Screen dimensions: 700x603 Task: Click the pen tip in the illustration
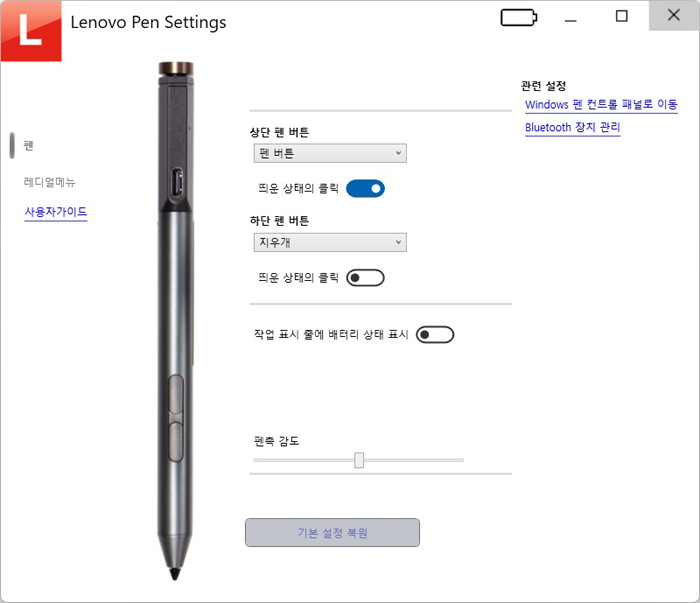[x=175, y=573]
